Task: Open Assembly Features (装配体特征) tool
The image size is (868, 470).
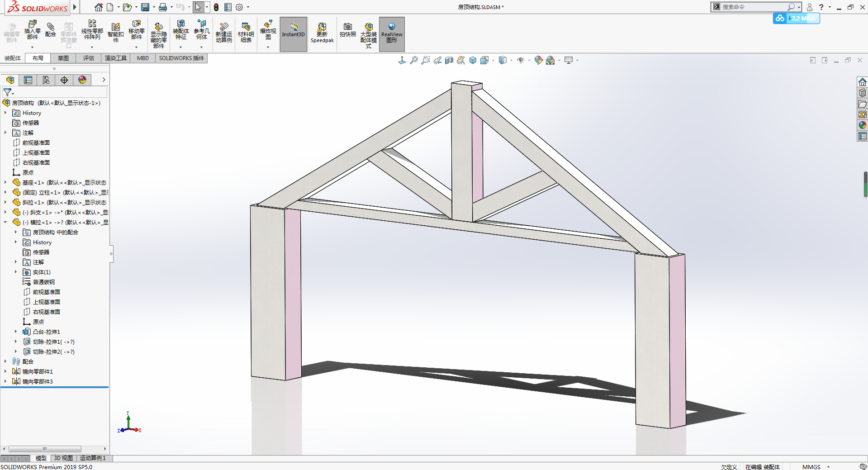Action: coord(180,30)
